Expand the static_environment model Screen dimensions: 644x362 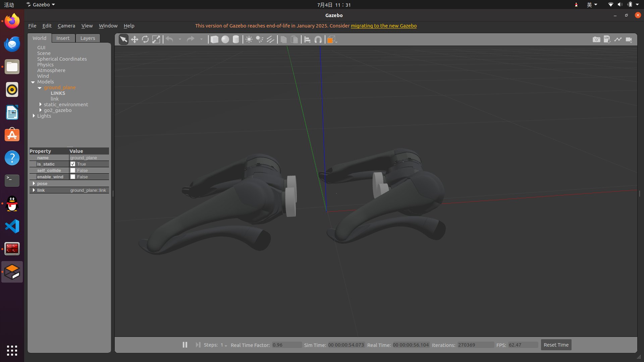[x=40, y=105]
